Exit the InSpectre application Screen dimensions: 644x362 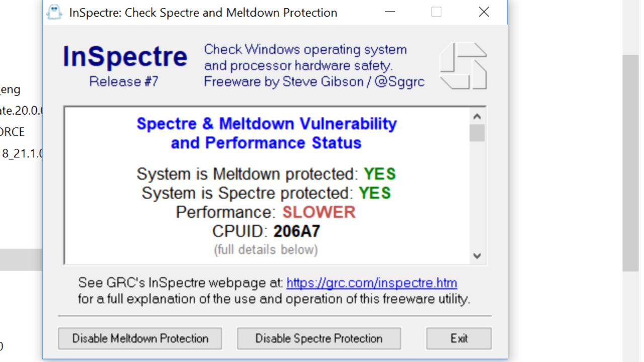(x=459, y=338)
